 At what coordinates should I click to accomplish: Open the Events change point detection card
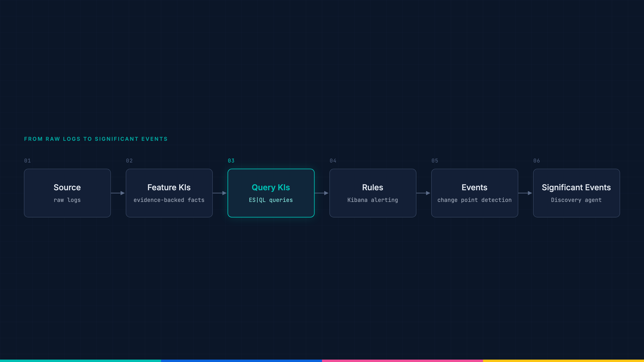(475, 193)
